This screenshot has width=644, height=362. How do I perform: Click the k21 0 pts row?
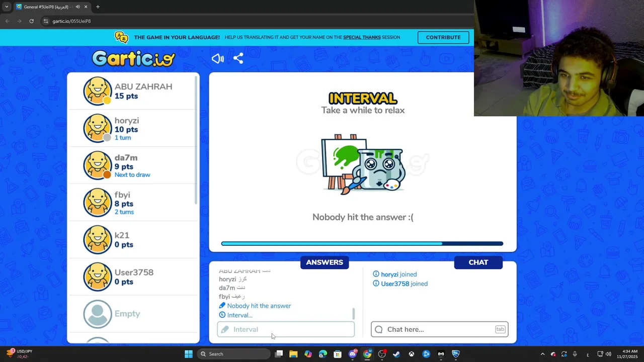pos(133,240)
